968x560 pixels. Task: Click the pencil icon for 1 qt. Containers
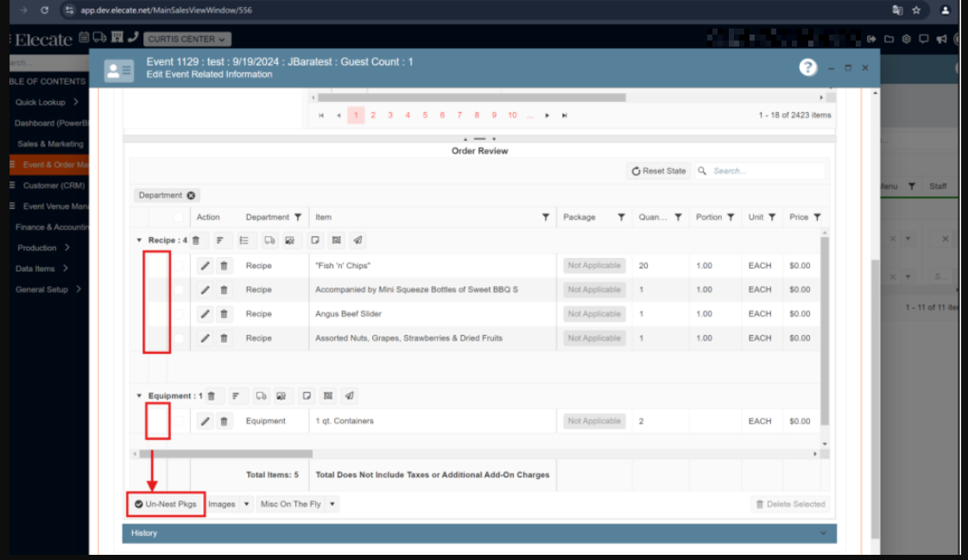205,421
